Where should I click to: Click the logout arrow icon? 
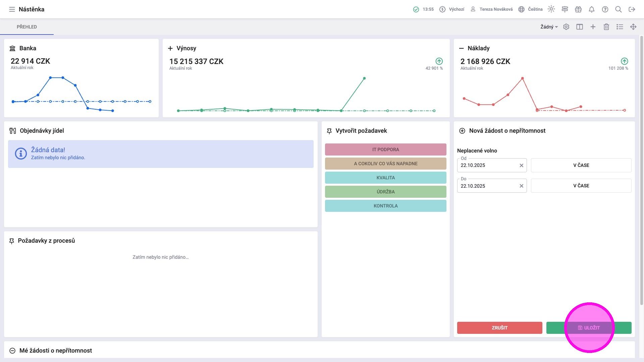pyautogui.click(x=632, y=9)
